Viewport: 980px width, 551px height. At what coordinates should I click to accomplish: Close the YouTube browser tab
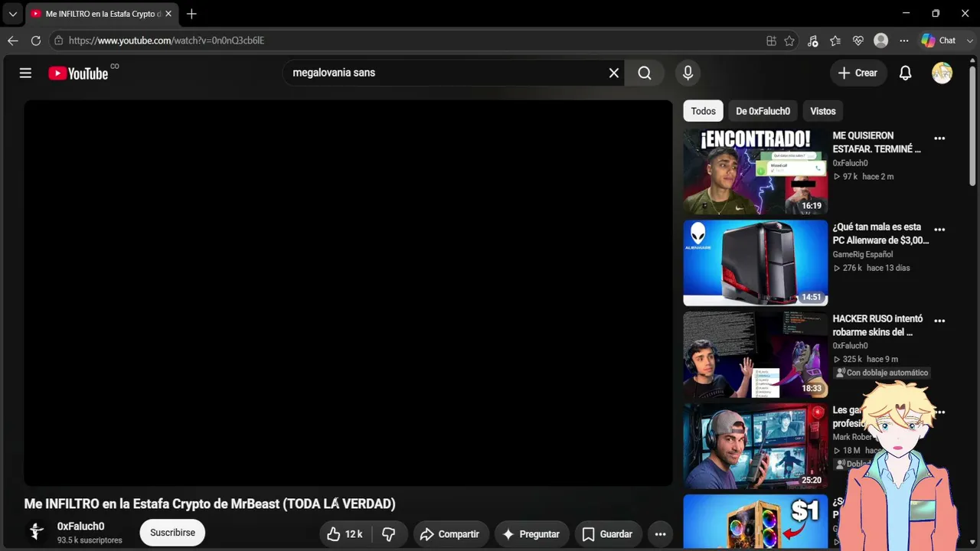click(x=168, y=14)
